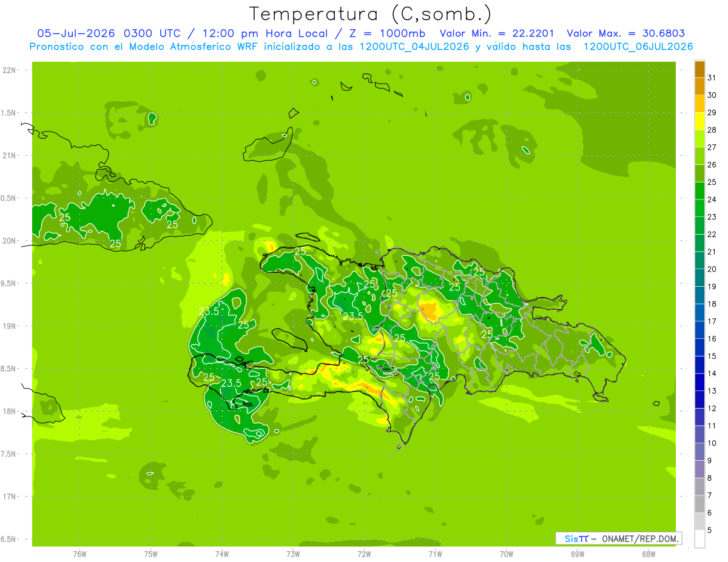This screenshot has height=562, width=728.
Task: Pick the gray legend color between 7 and 6
Action: 699,504
